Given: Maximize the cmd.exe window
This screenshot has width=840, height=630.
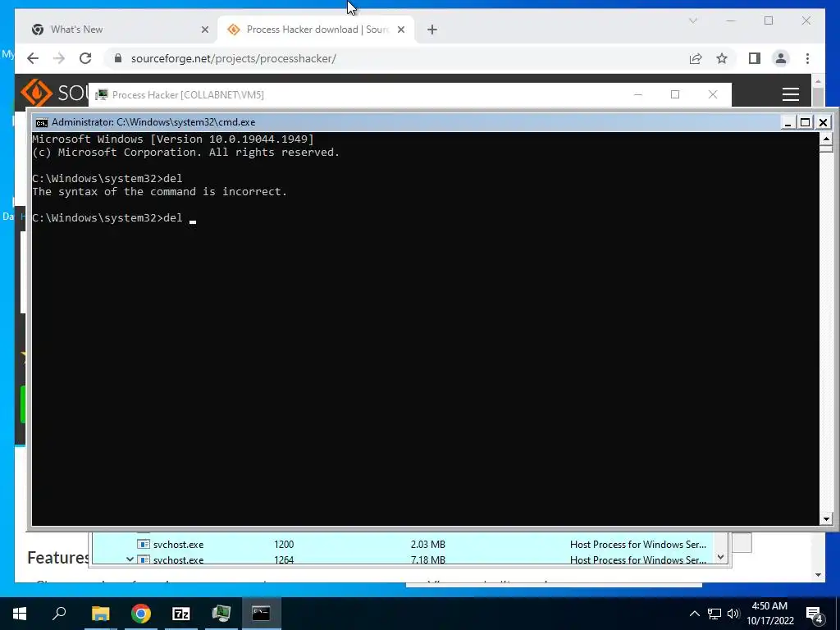Looking at the screenshot, I should [805, 122].
